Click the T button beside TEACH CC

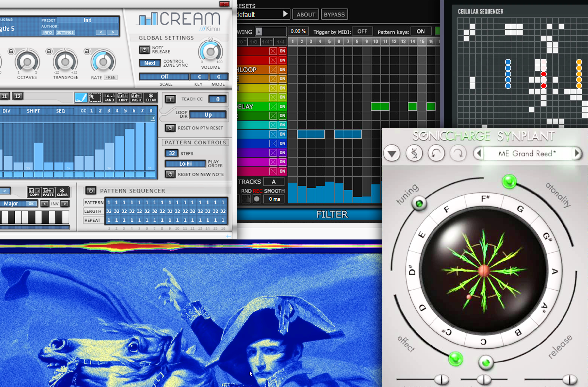tap(170, 99)
